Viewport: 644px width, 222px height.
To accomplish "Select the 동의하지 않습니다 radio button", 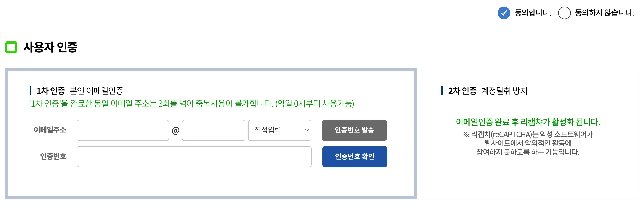I will (564, 13).
